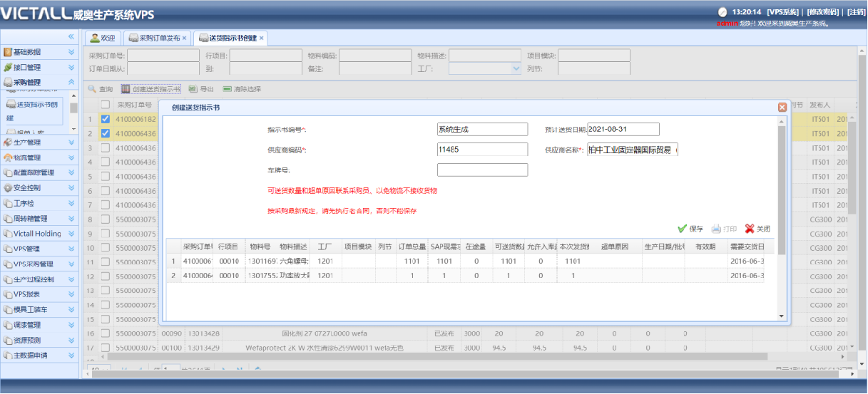Screen dimensions: 868x394
Task: Switch to the 欢迎 tab
Action: pyautogui.click(x=102, y=38)
